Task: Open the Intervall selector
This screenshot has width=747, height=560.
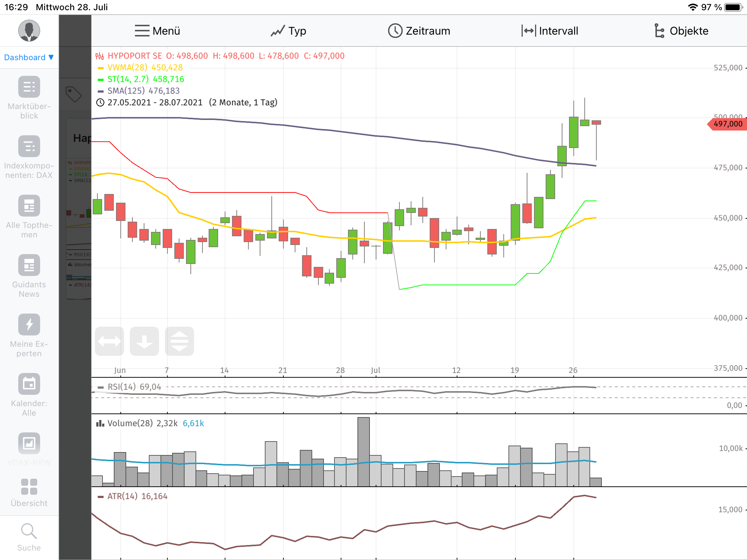Action: coord(550,31)
